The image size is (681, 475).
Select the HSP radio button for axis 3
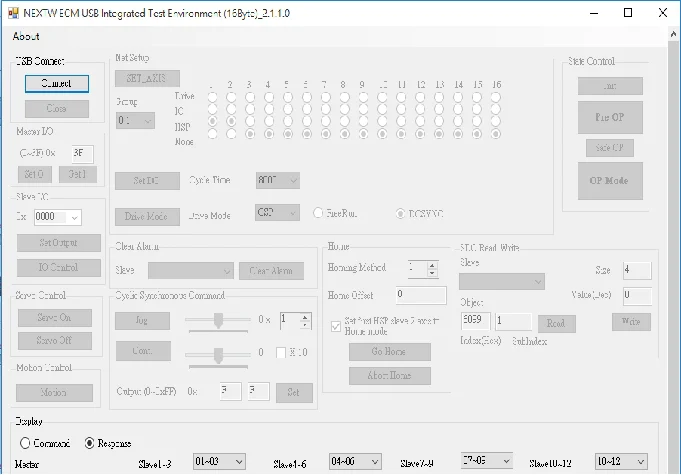tap(250, 121)
